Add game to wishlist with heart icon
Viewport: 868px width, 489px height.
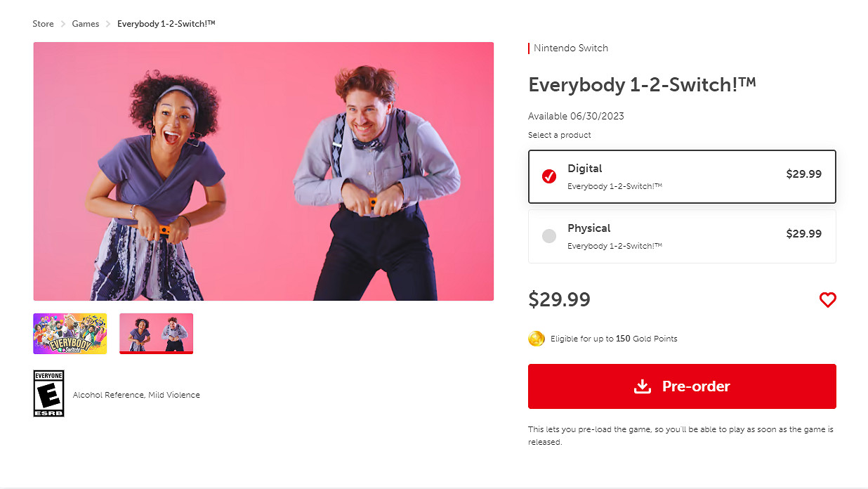(828, 300)
